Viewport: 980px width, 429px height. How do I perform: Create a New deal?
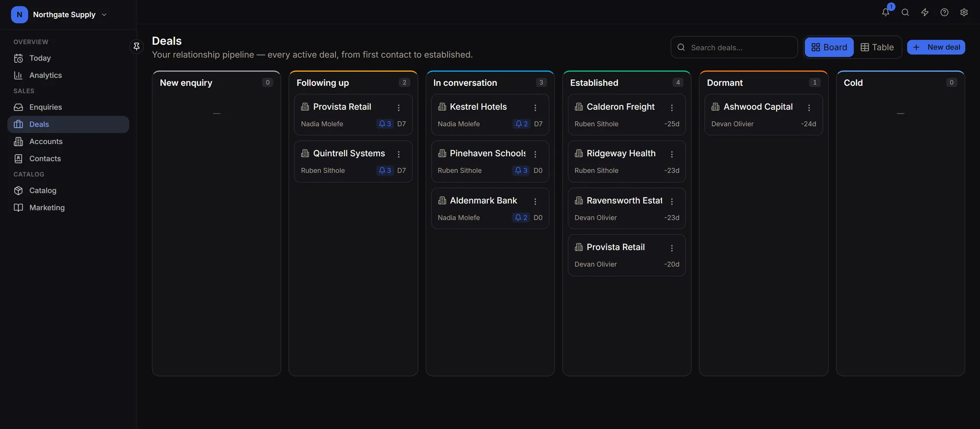tap(936, 47)
